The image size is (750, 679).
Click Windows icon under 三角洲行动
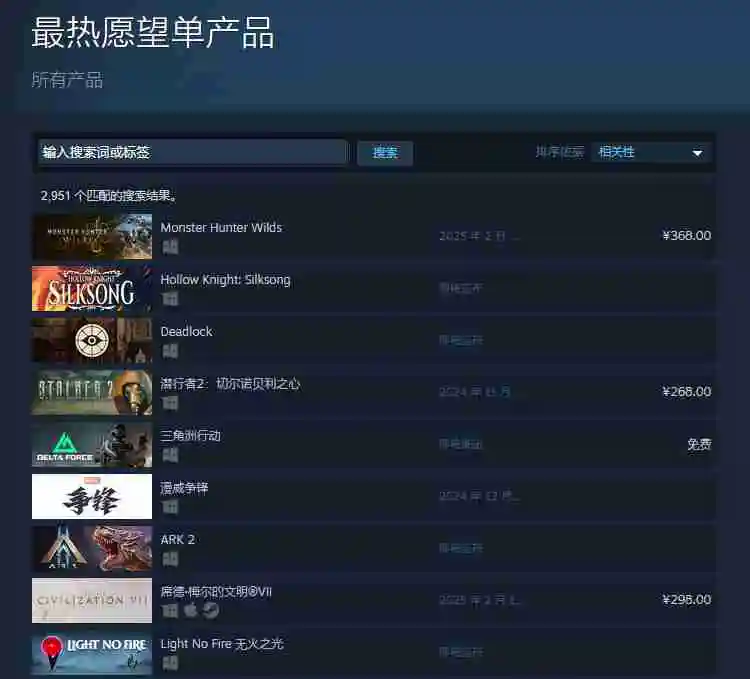click(170, 455)
